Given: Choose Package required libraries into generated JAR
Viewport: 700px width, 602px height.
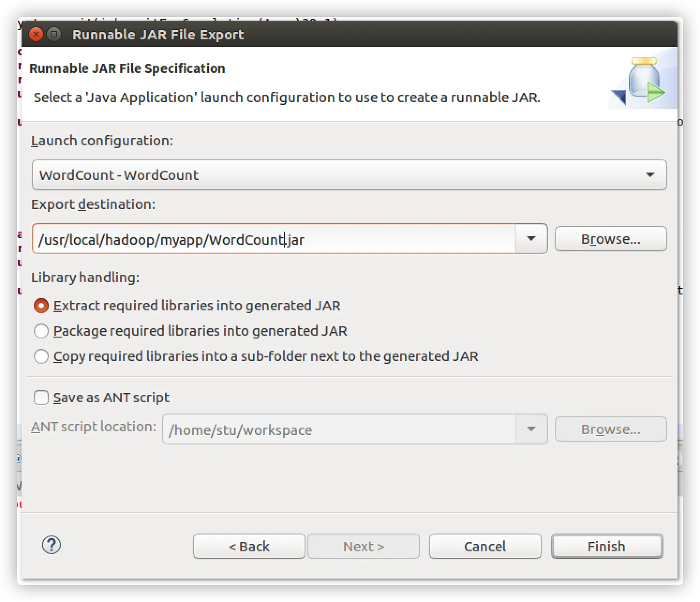Looking at the screenshot, I should pos(41,331).
